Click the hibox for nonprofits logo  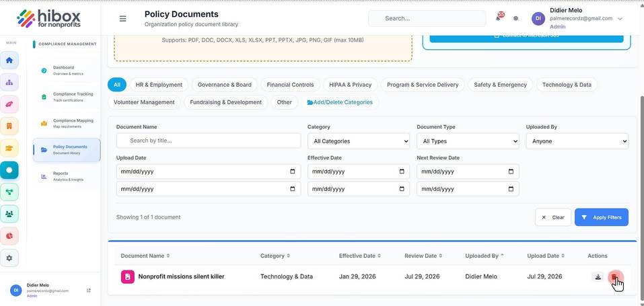[x=49, y=18]
